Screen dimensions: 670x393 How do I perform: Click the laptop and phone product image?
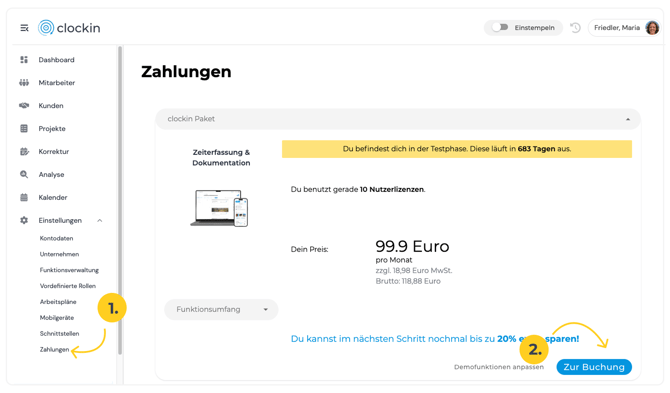(x=219, y=208)
